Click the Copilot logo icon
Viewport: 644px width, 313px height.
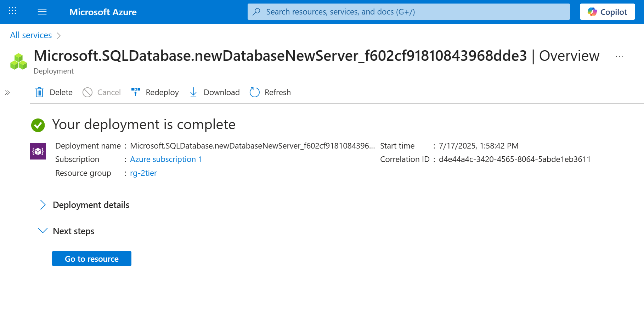coord(592,12)
